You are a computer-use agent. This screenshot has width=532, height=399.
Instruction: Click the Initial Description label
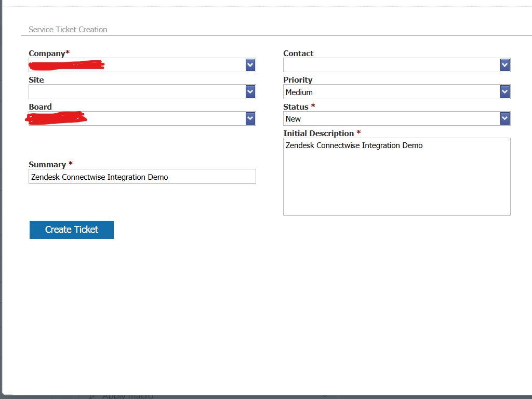click(x=318, y=134)
